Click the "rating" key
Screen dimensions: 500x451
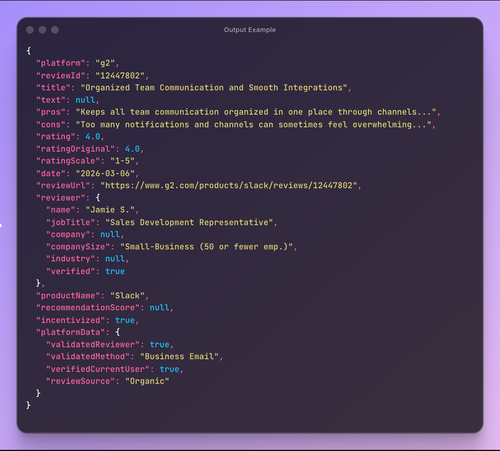pos(56,136)
